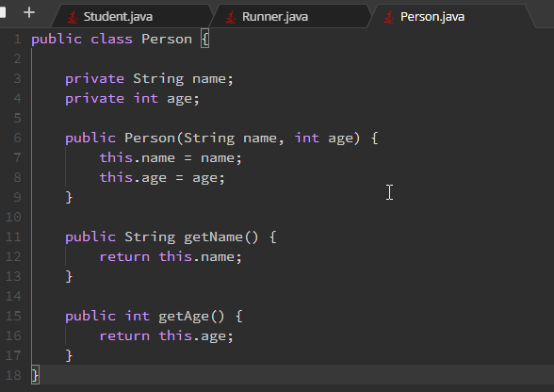Click the Java icon on Student.java tab
The width and height of the screenshot is (554, 392).
click(x=73, y=17)
